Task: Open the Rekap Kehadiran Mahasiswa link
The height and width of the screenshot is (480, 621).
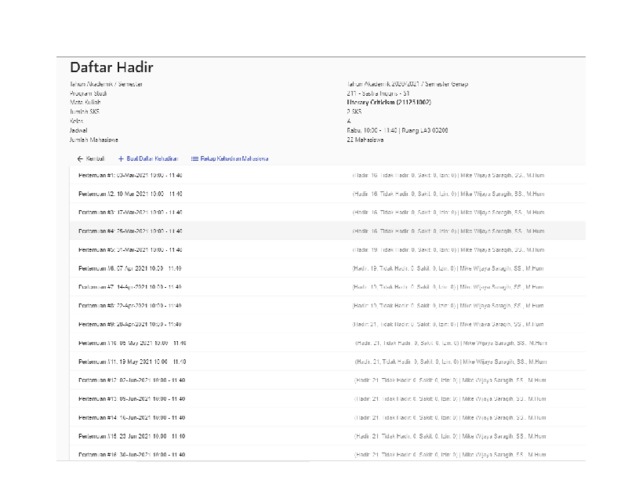Action: (235, 159)
